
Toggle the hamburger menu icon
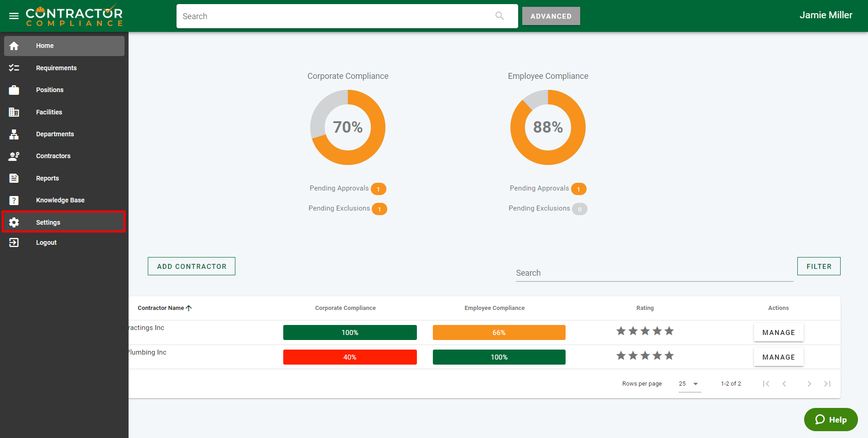[x=14, y=16]
